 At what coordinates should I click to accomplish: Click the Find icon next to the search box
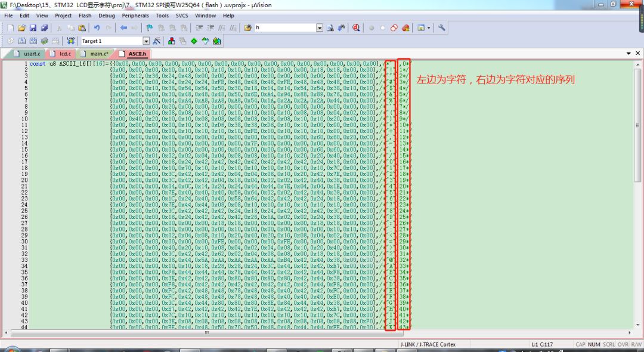[x=330, y=28]
